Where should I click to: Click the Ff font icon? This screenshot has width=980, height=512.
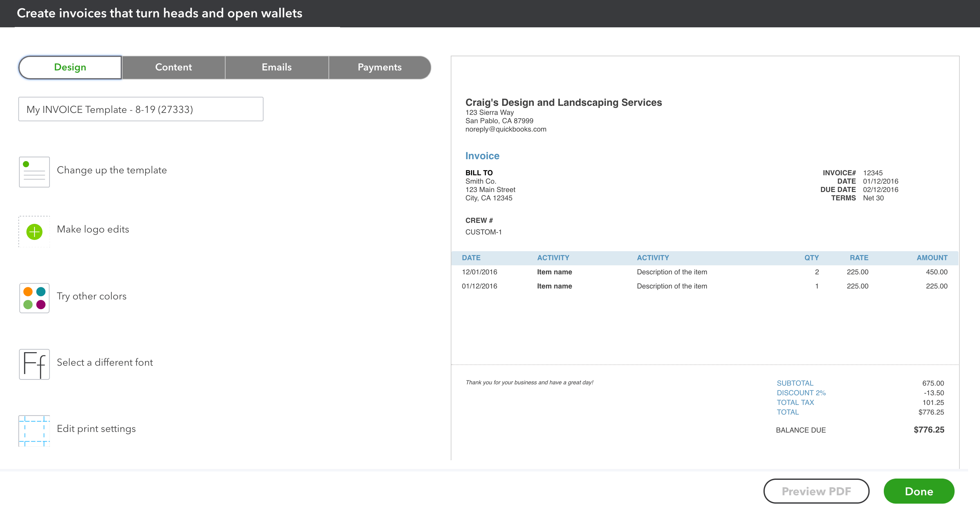(x=34, y=364)
